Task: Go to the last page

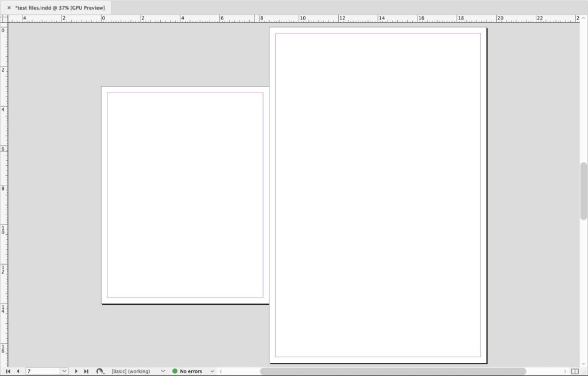Action: tap(85, 371)
